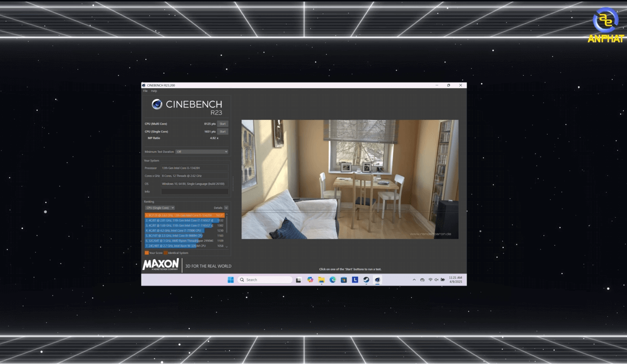Click the Maxon logo
The height and width of the screenshot is (364, 627).
coord(160,265)
